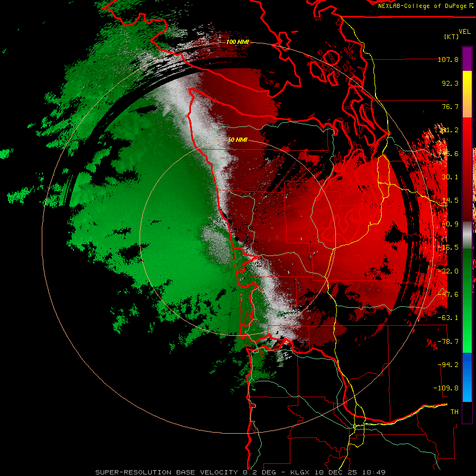Select the -16.5 scale value

point(448,248)
